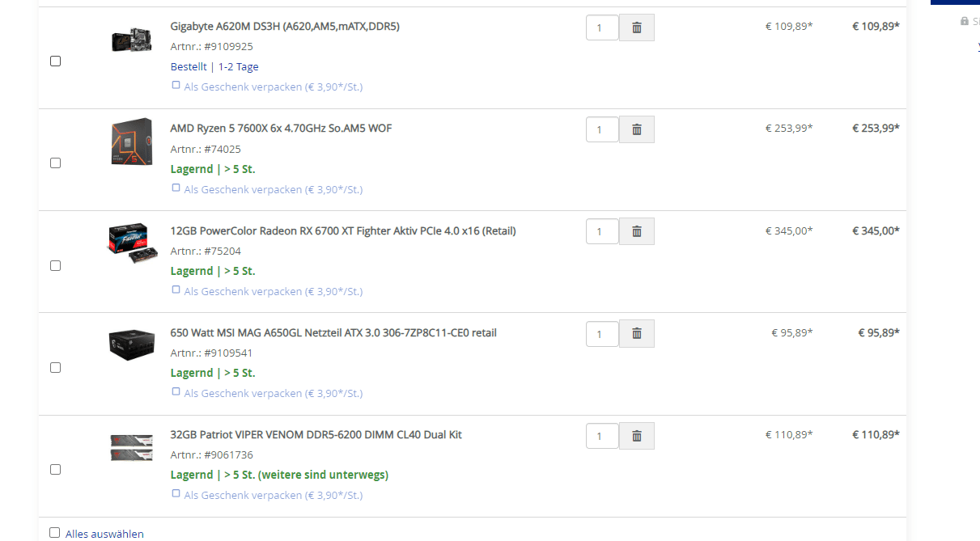Click the Patriot VIPER RAM thumbnail
The width and height of the screenshot is (980, 541).
131,447
